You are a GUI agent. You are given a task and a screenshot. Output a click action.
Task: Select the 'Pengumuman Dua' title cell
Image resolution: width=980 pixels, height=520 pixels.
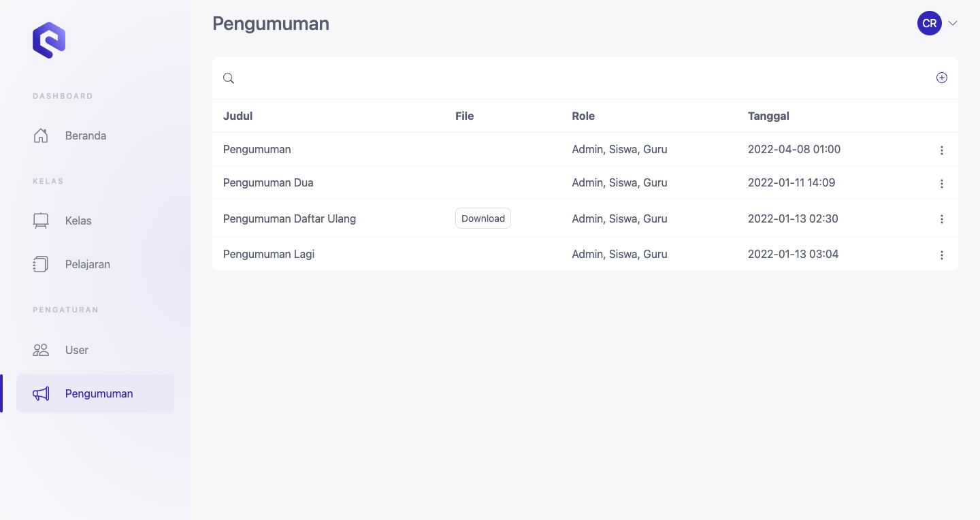coord(268,182)
